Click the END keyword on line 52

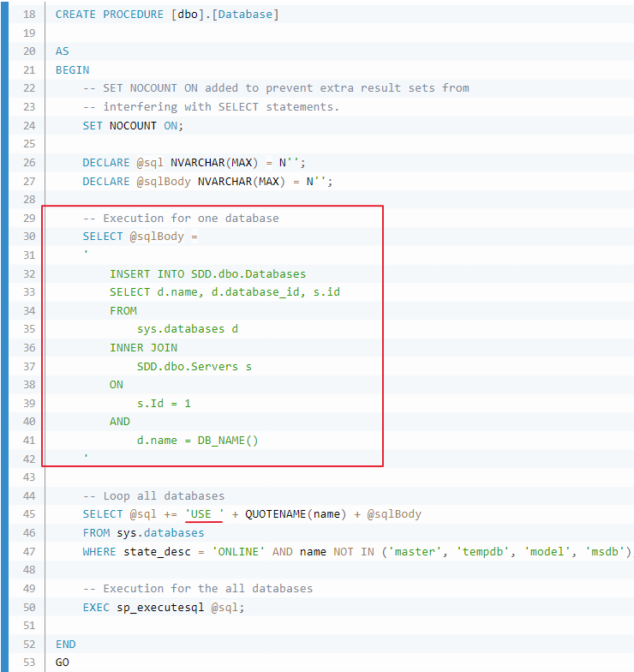tap(65, 645)
